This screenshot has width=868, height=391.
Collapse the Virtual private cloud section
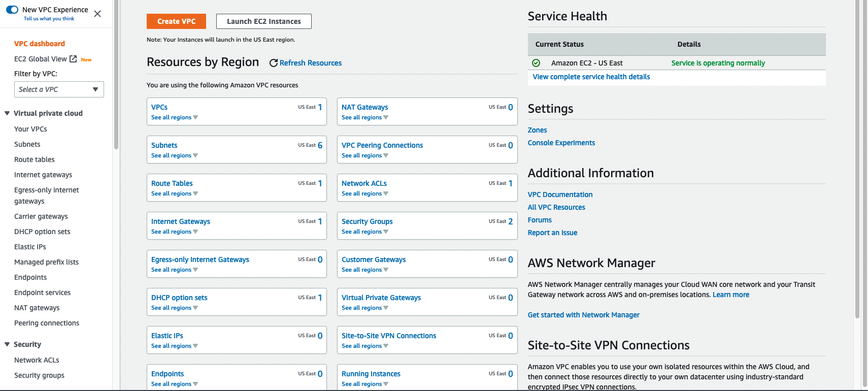pyautogui.click(x=7, y=113)
